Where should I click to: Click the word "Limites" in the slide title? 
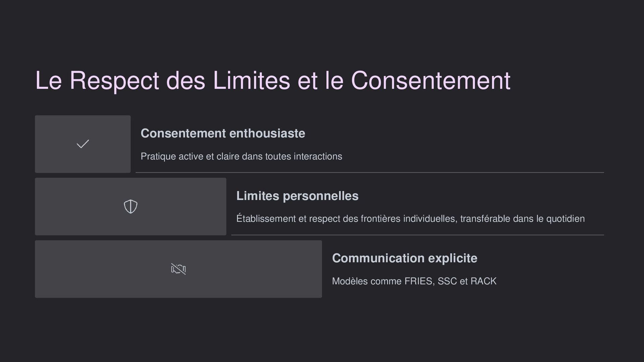251,80
